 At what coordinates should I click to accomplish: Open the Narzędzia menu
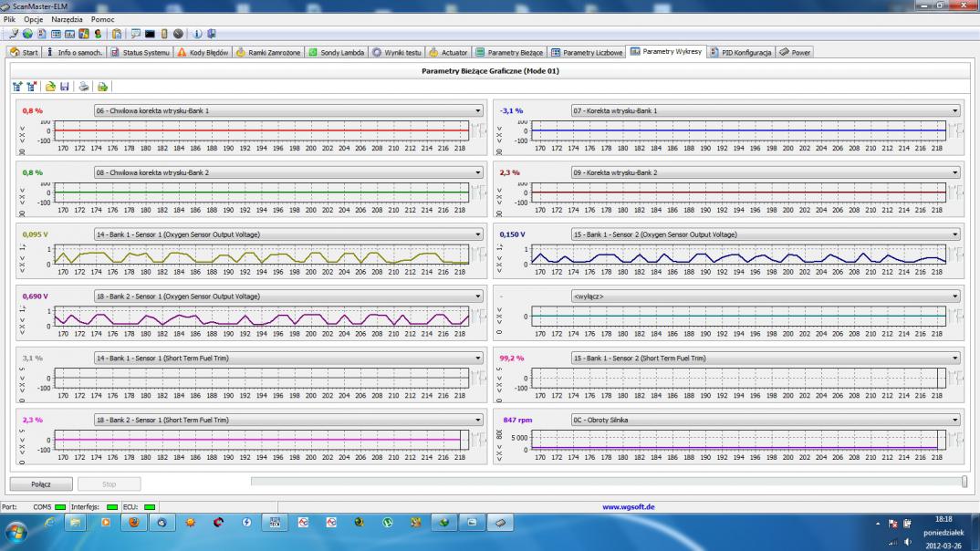pos(67,19)
